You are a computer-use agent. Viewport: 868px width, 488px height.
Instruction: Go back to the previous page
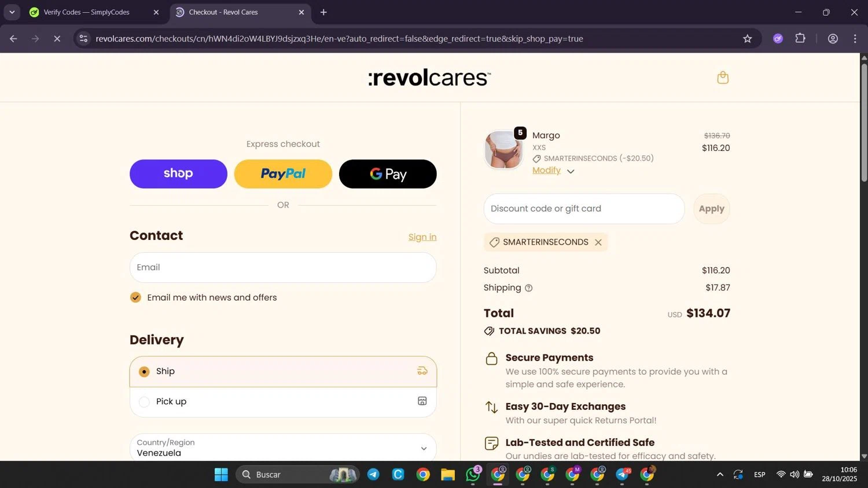click(x=13, y=39)
